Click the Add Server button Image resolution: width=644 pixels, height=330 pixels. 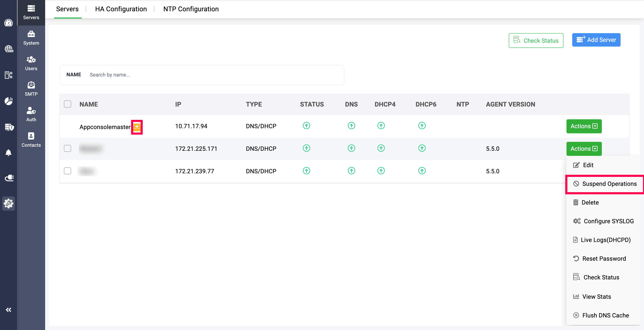[x=596, y=40]
